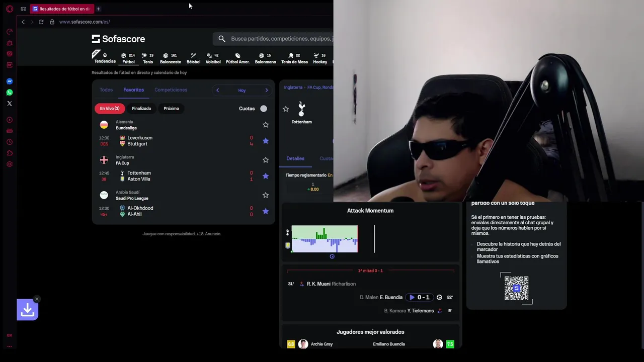Click the Inglaterra breadcrumb link

(293, 87)
